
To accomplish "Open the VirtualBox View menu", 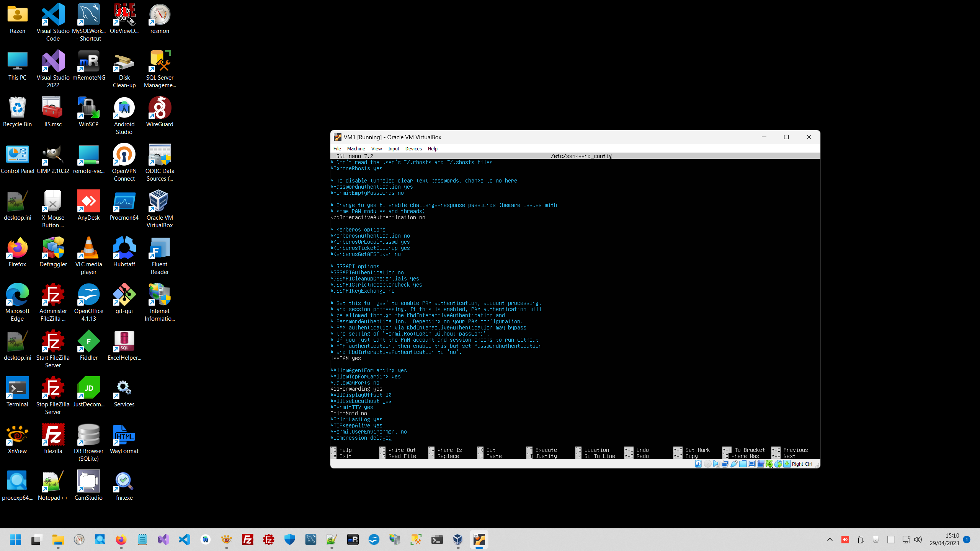I will pos(376,148).
